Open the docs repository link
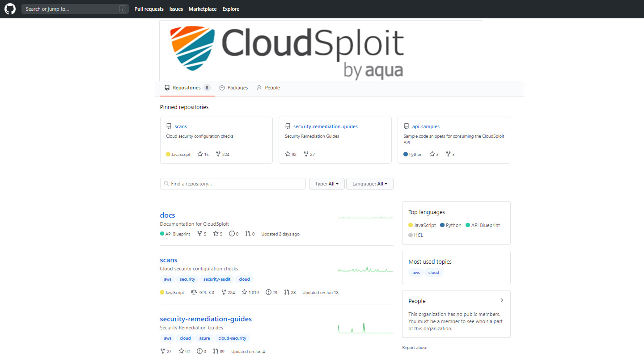This screenshot has height=362, width=644. coord(167,215)
